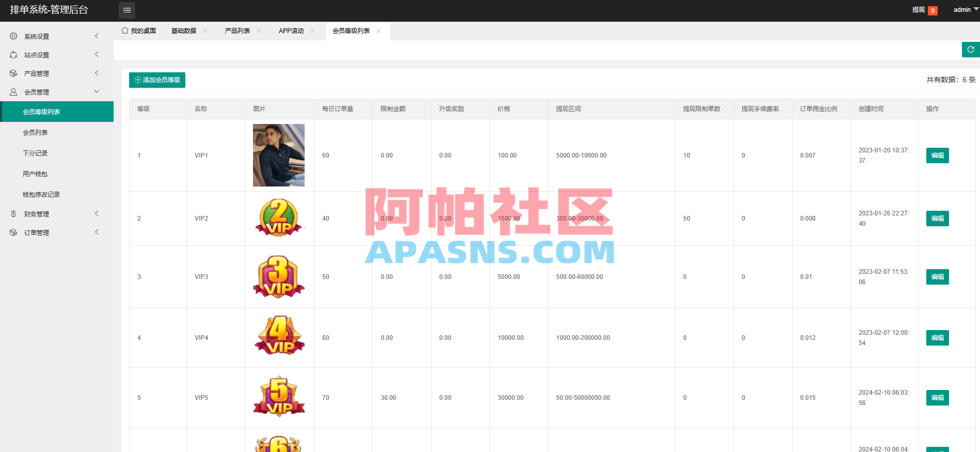Expand the 订单管理 menu chevron

[x=97, y=232]
